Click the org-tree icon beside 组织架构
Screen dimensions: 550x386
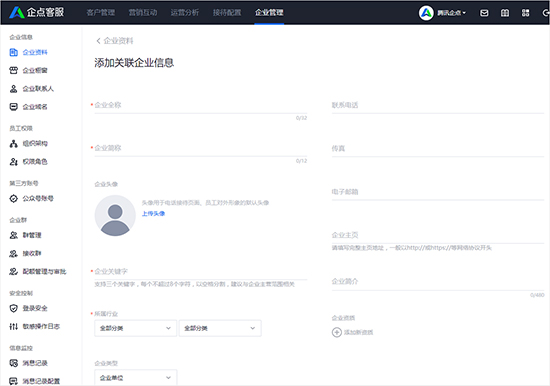[x=13, y=144]
